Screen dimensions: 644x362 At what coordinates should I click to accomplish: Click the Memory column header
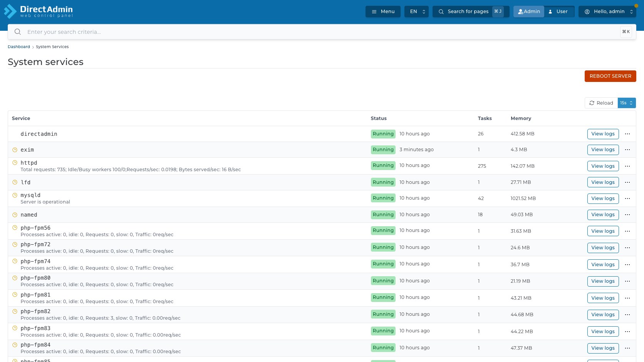point(521,118)
